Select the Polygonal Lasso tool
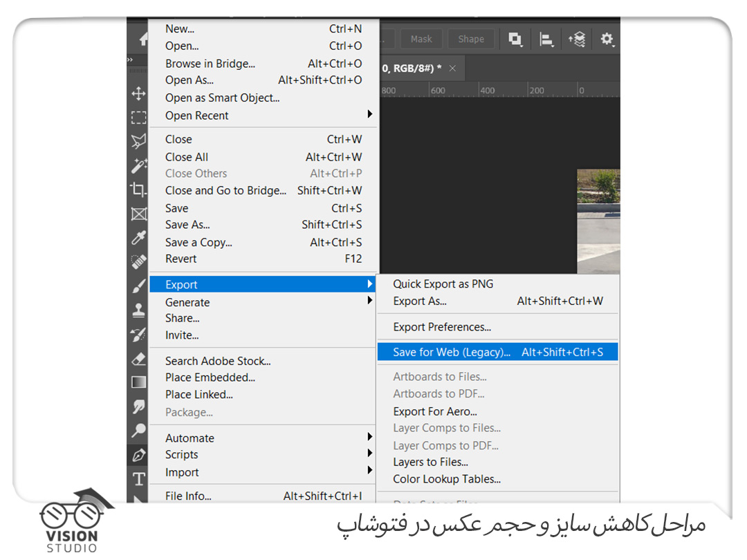Image resolution: width=747 pixels, height=560 pixels. tap(138, 141)
